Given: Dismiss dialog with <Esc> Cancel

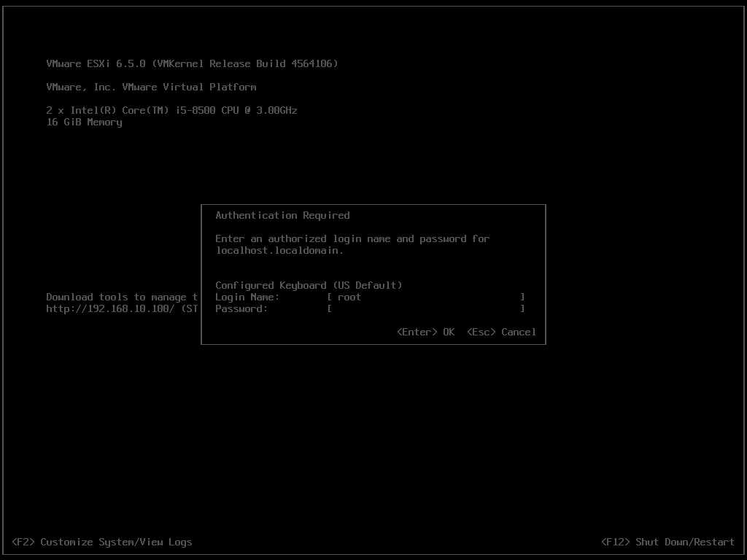Looking at the screenshot, I should point(501,332).
